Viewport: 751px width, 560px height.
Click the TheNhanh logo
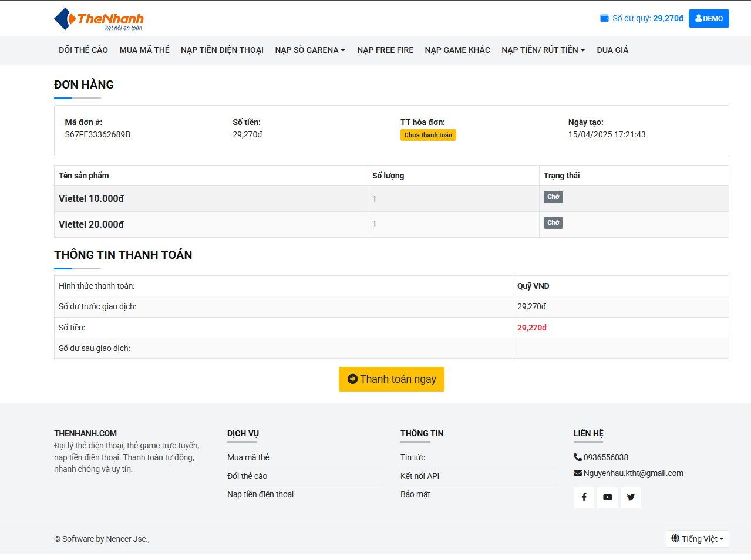99,19
